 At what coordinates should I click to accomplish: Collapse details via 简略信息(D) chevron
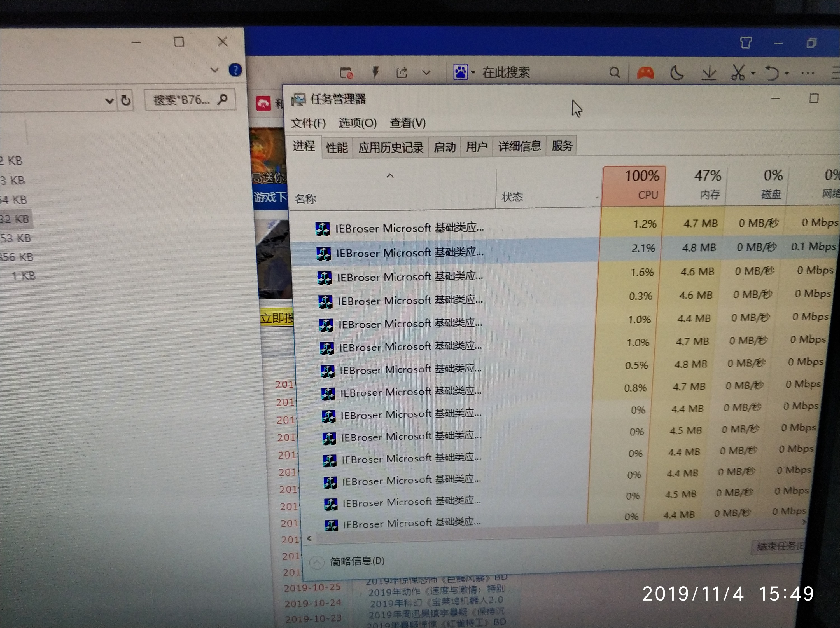tap(317, 562)
